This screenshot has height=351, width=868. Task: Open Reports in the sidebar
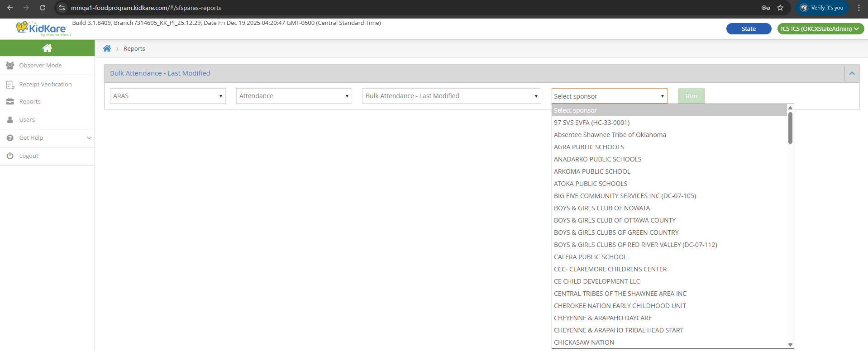[x=48, y=102]
